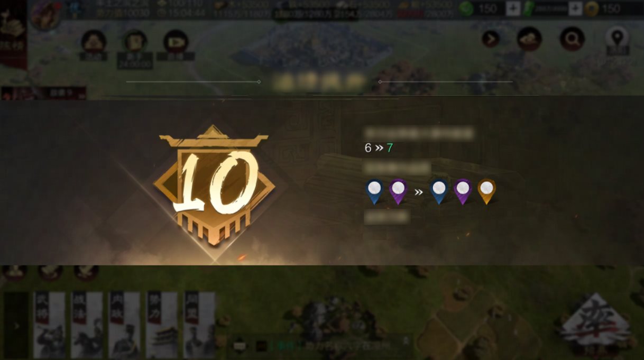Viewport: 644px width, 360px height.
Task: Open the 势力 faction card
Action: click(162, 325)
